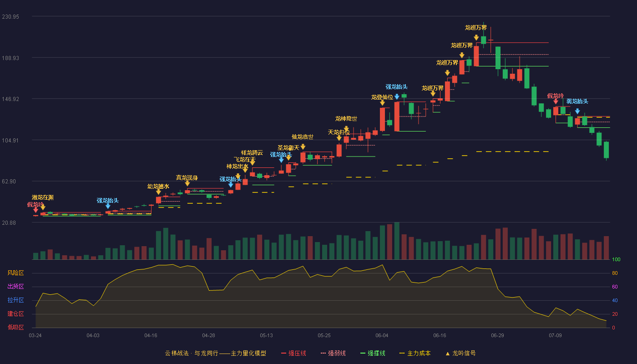Click the orange 80 indicator axis value
Viewport: 637px width, 364px height.
click(x=615, y=273)
